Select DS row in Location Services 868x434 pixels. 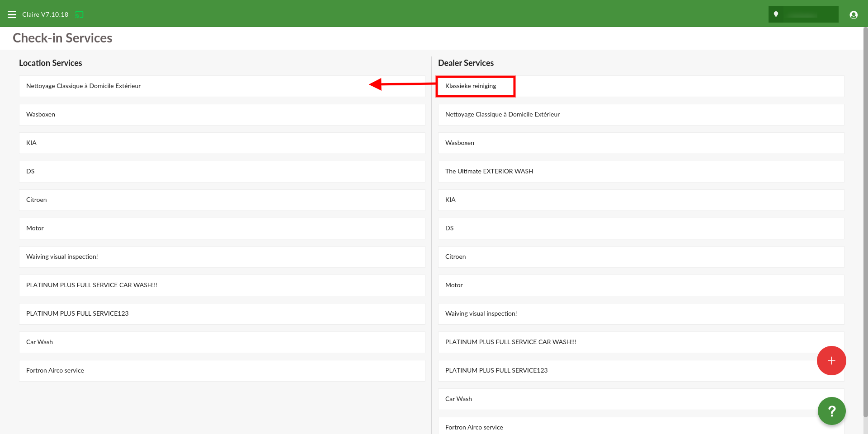222,171
